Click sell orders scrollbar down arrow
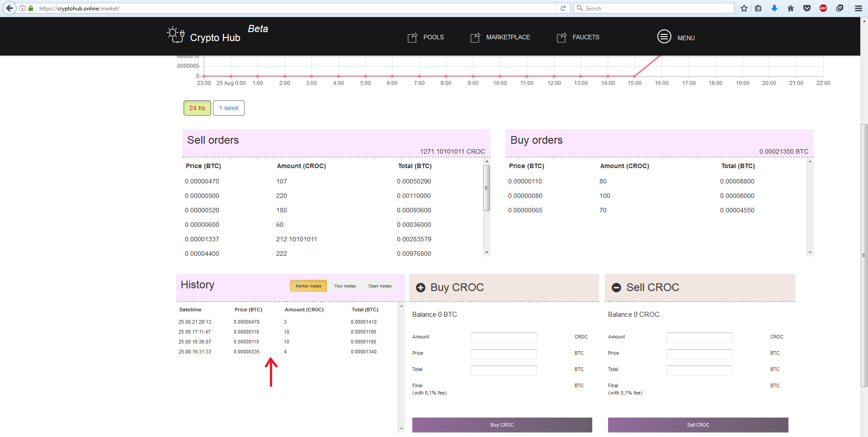This screenshot has width=868, height=437. tap(487, 253)
